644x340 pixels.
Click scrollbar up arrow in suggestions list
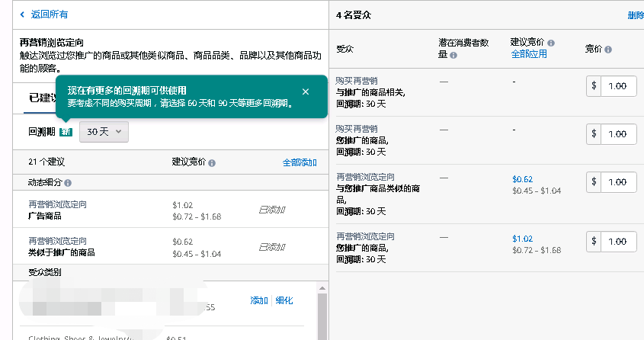click(322, 288)
